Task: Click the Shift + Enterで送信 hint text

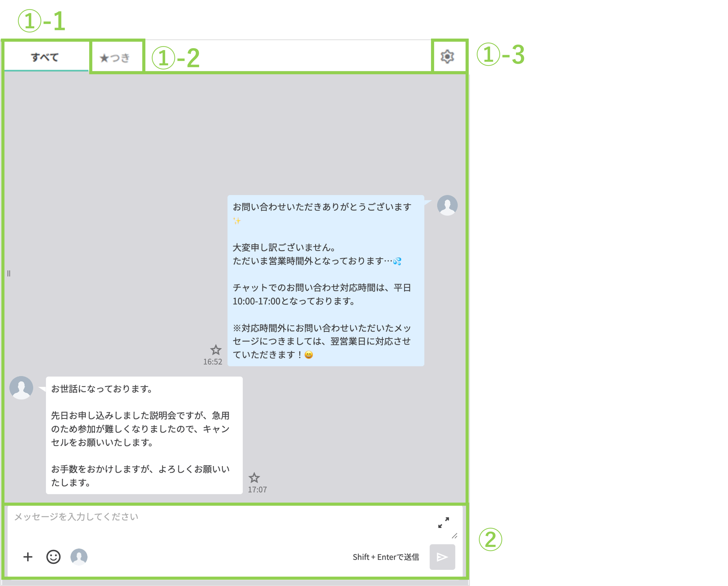Action: 386,557
